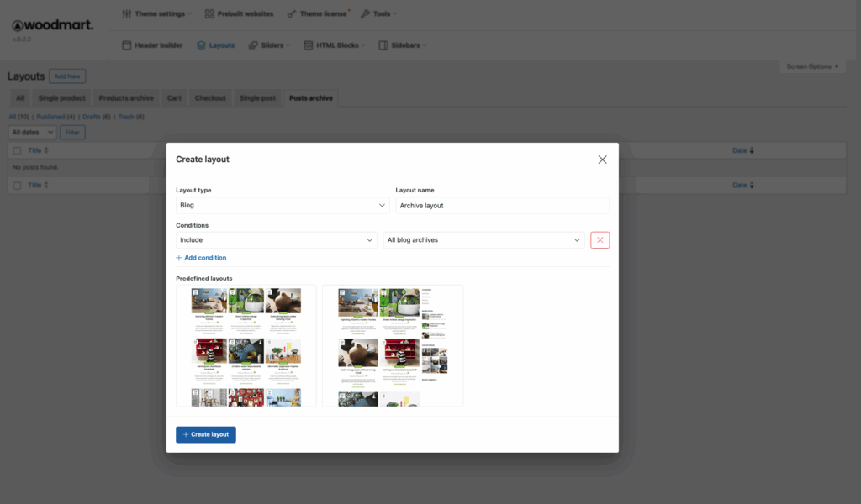Image resolution: width=861 pixels, height=504 pixels.
Task: Open Trash layouts filter link
Action: click(126, 117)
